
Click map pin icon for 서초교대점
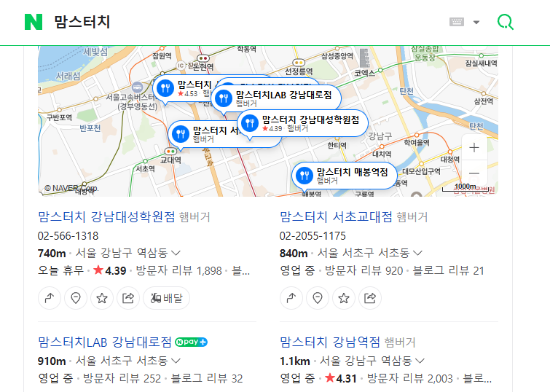pos(318,298)
